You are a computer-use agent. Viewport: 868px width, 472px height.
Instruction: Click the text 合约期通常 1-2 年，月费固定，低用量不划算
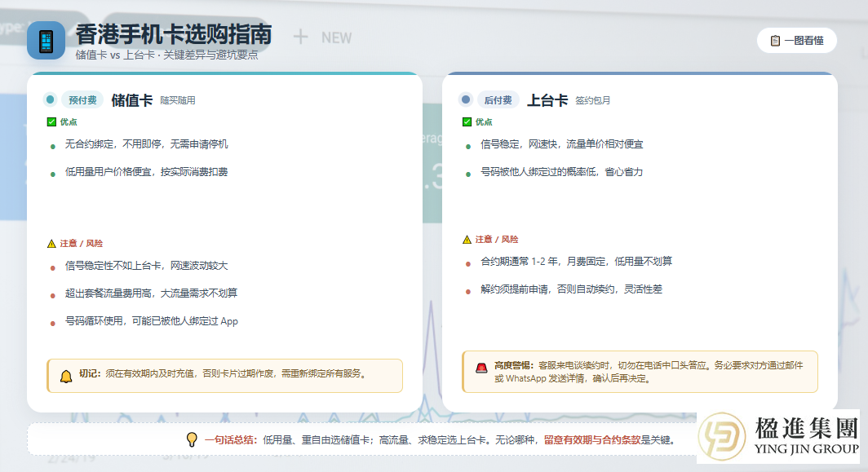(x=576, y=261)
